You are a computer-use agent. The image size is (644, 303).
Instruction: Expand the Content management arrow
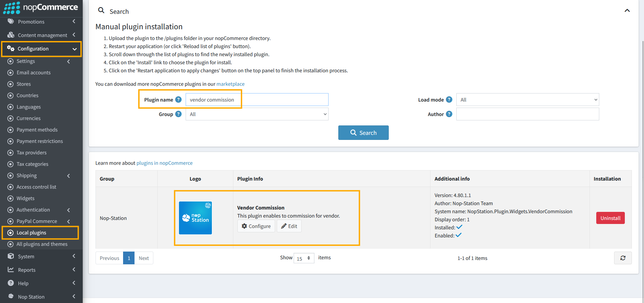click(74, 35)
